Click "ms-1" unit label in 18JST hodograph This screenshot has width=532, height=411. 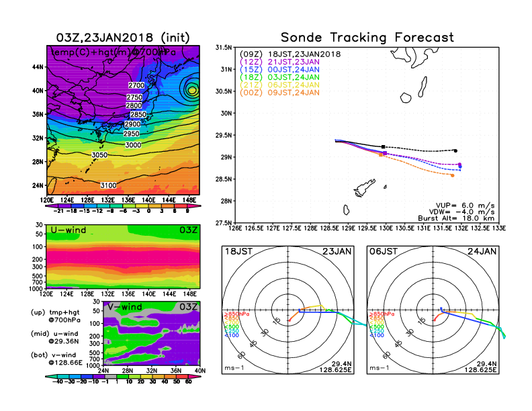point(234,368)
